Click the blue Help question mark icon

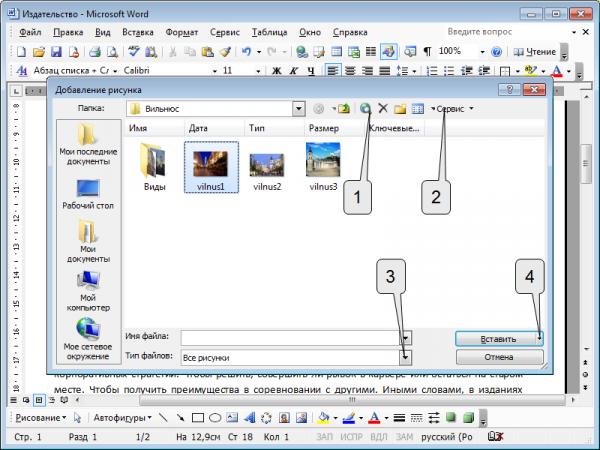coord(496,52)
